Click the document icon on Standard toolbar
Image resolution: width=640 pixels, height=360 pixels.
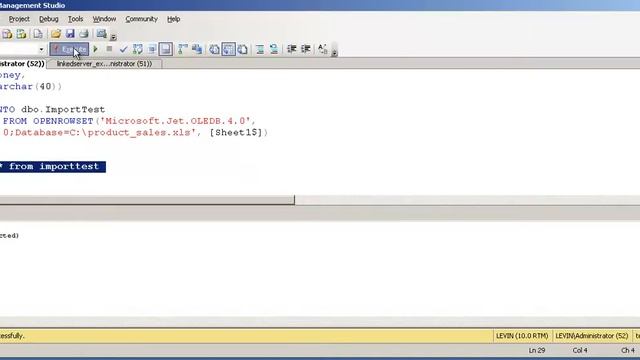point(38,34)
